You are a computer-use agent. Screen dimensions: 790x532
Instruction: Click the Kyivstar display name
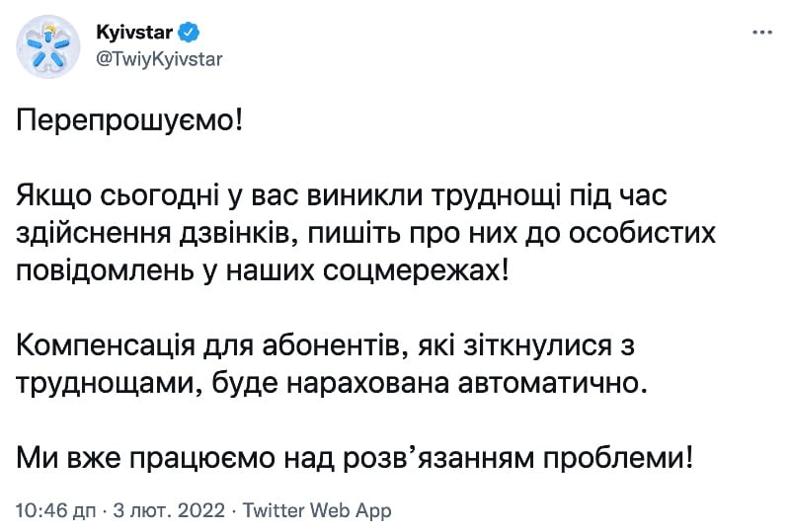click(134, 33)
